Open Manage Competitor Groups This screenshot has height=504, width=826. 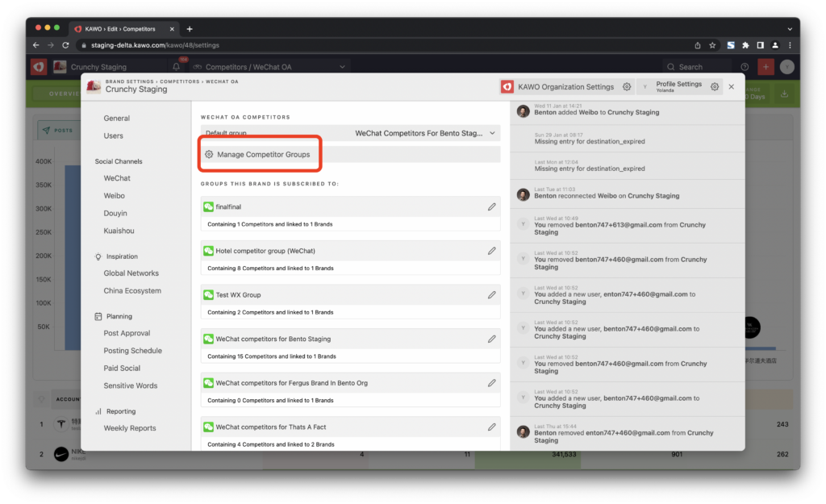pos(350,154)
